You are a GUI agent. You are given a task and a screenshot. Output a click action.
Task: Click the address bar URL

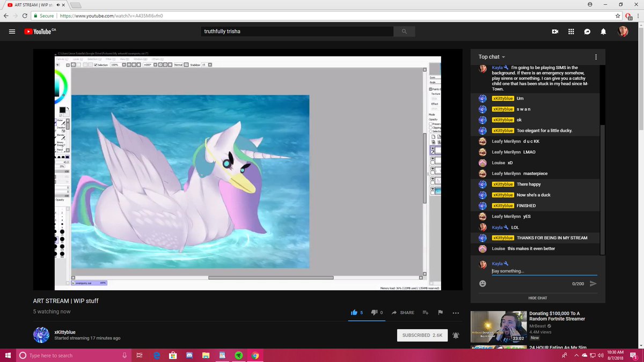tap(111, 16)
